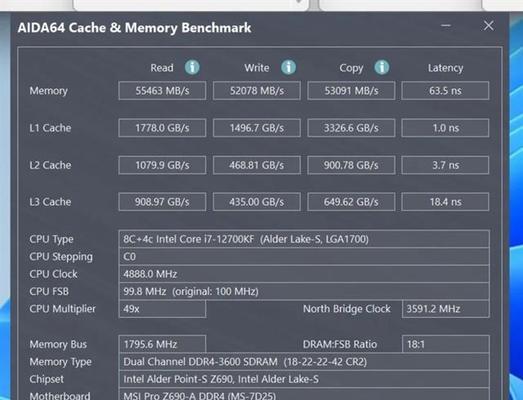
Task: Click the L1 Cache Read 1778.0 GB/s box
Action: [x=162, y=128]
